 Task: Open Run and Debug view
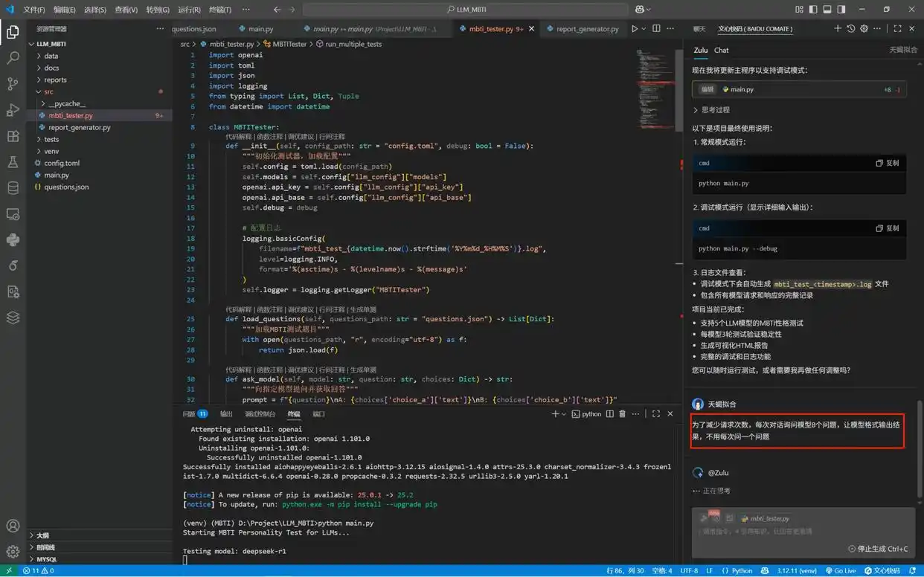pos(13,110)
